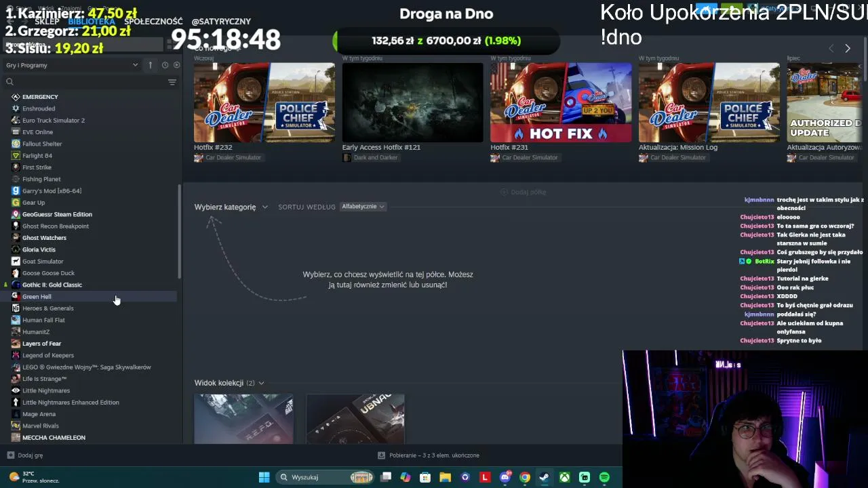Open File Explorer from the taskbar
The width and height of the screenshot is (868, 488).
pyautogui.click(x=445, y=477)
